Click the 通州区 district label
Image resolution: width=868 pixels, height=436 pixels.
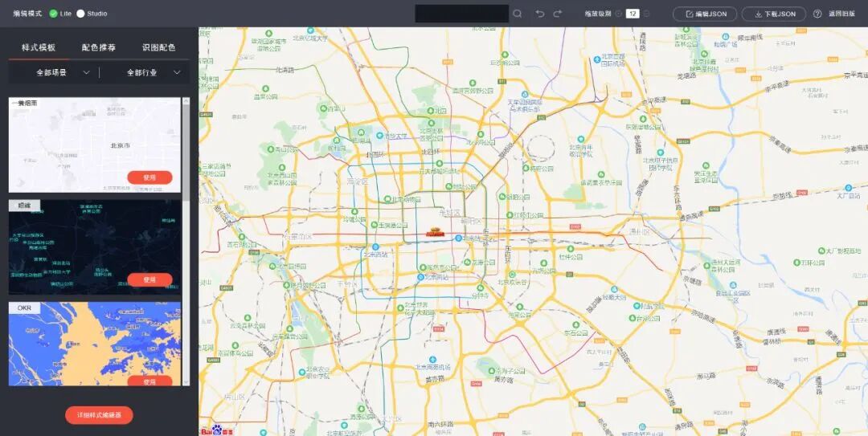pos(640,233)
